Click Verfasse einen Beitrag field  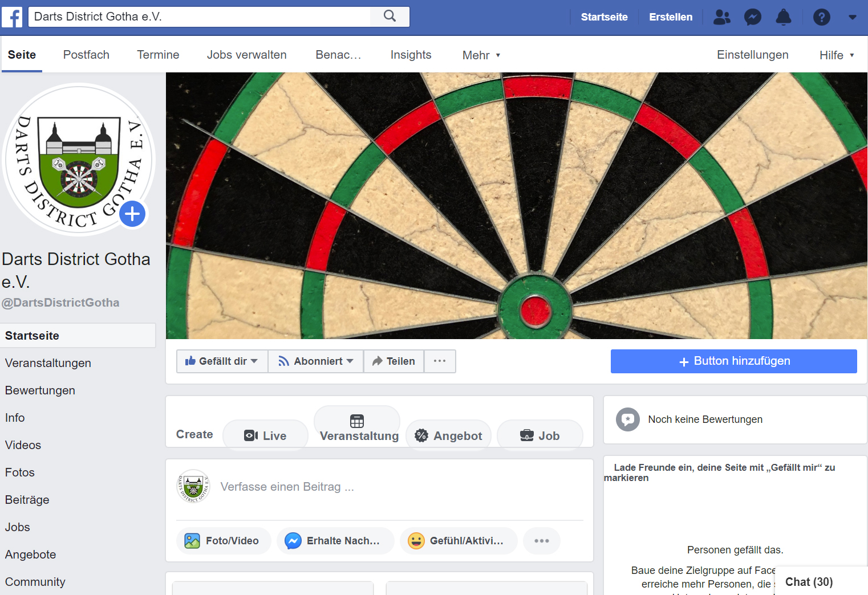click(287, 487)
